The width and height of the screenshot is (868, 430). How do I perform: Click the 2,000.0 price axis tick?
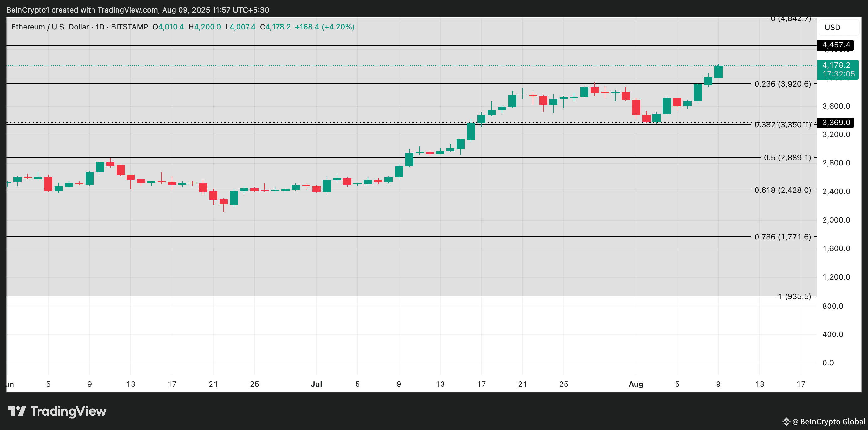pos(836,220)
